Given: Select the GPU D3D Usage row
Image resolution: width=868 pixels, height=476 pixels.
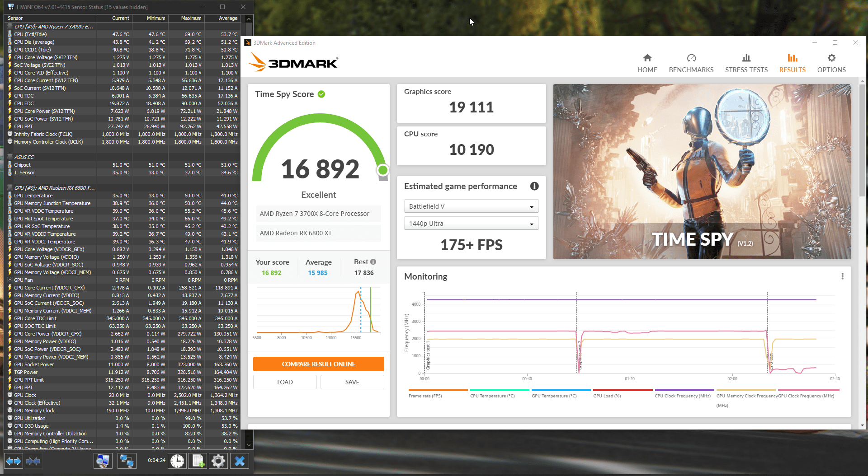Looking at the screenshot, I should 122,426.
